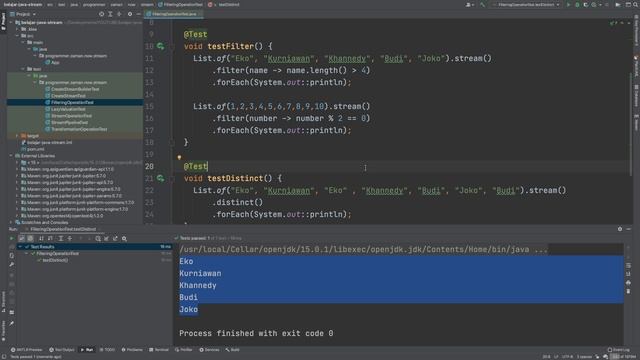The height and width of the screenshot is (360, 640).
Task: Run testDistinct via its gutter icon
Action: click(x=160, y=178)
